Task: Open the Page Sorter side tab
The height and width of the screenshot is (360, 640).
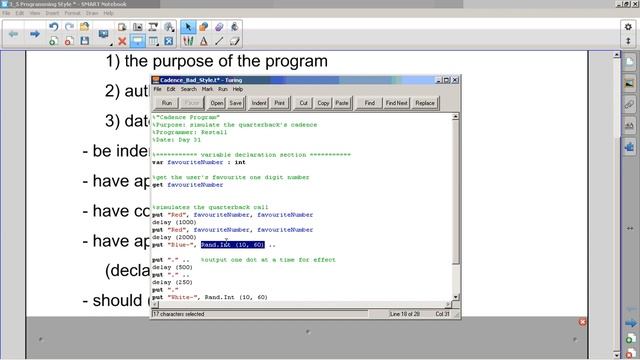Action: tap(629, 62)
